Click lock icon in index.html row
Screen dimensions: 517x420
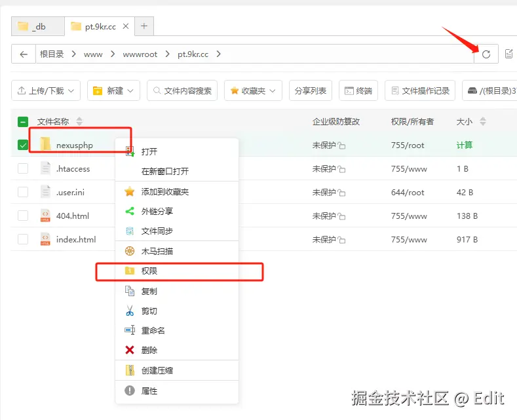[x=342, y=240]
